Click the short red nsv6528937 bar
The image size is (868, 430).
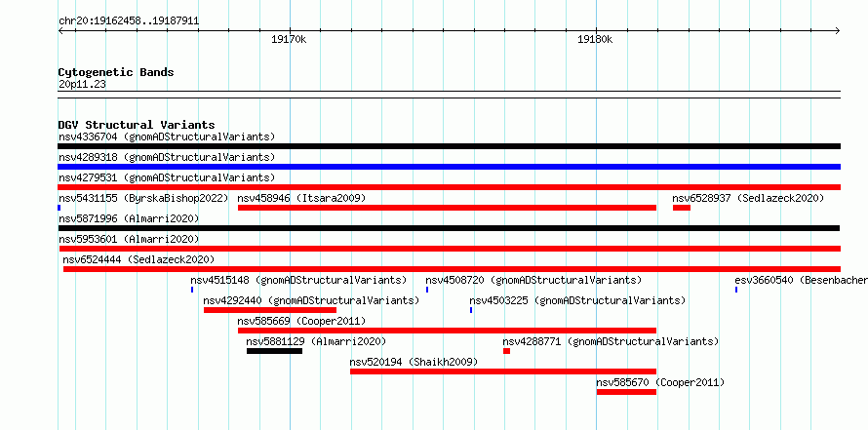(x=682, y=208)
